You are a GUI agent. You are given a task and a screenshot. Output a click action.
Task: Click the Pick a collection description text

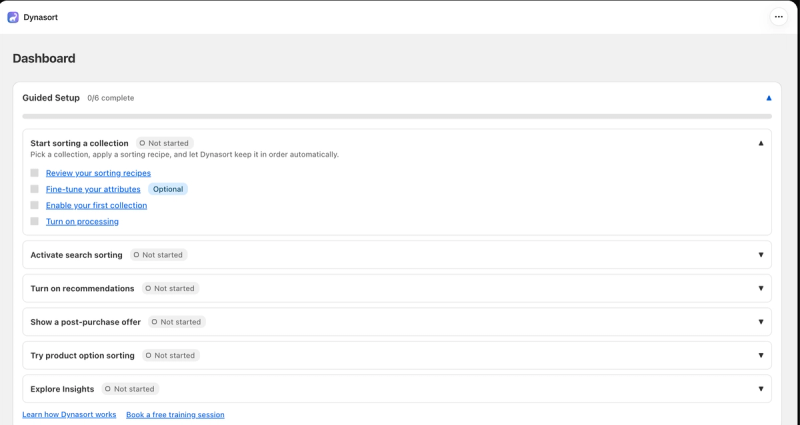[x=184, y=155]
